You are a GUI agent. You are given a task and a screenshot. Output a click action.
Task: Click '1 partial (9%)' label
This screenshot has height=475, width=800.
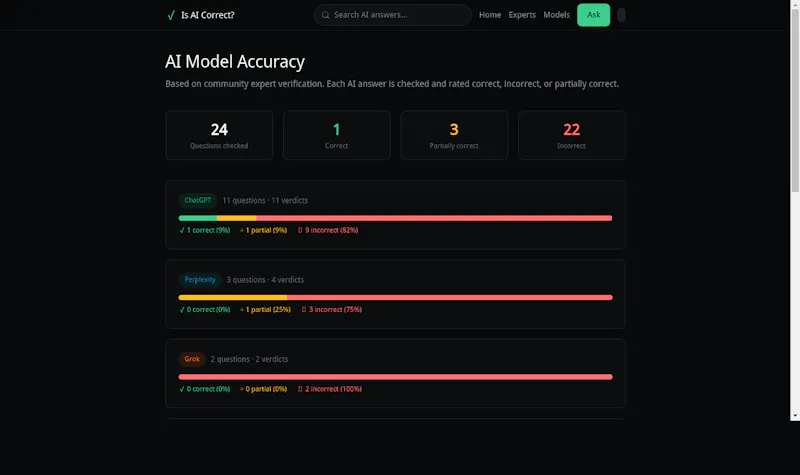(x=266, y=231)
